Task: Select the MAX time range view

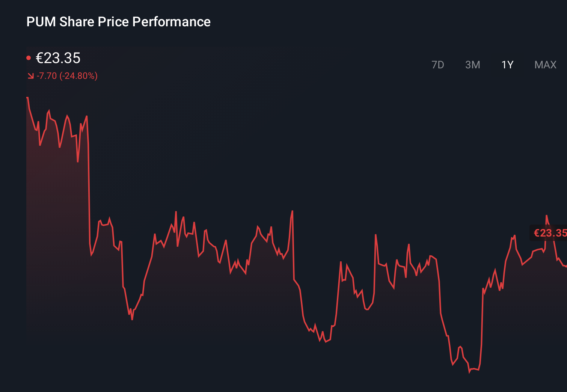Action: click(x=545, y=65)
